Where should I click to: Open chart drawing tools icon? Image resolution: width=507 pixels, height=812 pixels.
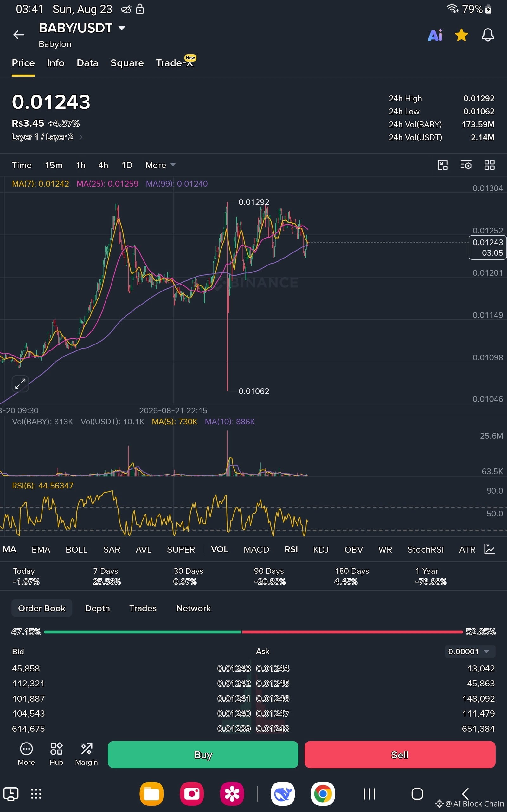coord(443,165)
